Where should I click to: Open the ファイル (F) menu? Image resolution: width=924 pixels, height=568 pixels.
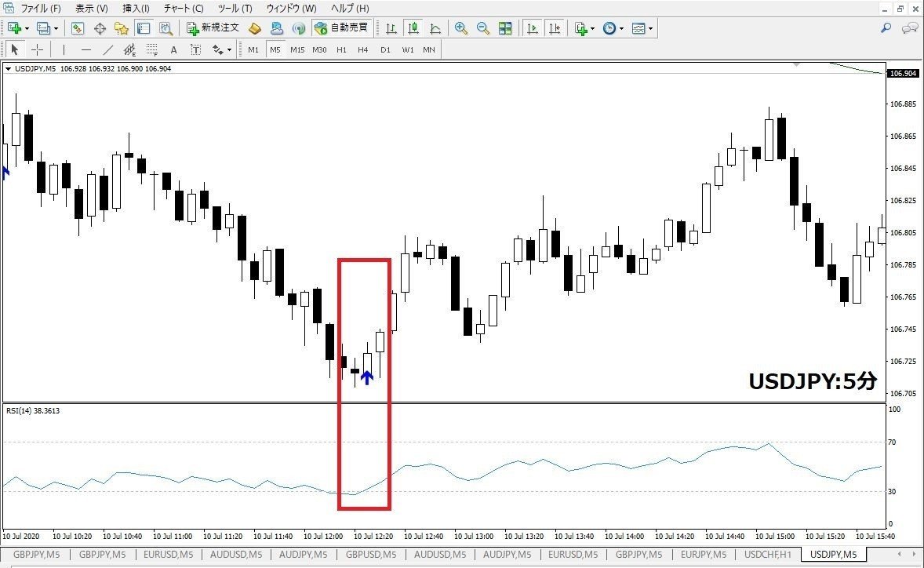point(41,9)
